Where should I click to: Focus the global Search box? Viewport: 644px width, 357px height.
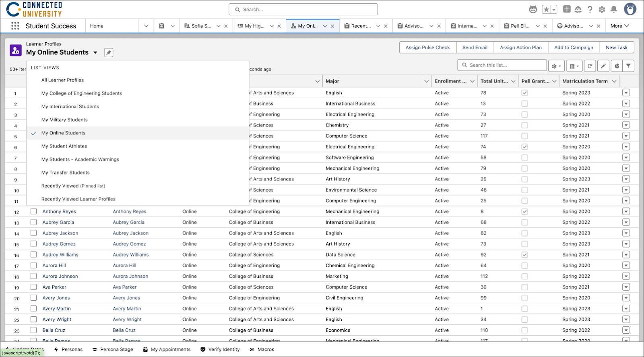click(x=303, y=9)
